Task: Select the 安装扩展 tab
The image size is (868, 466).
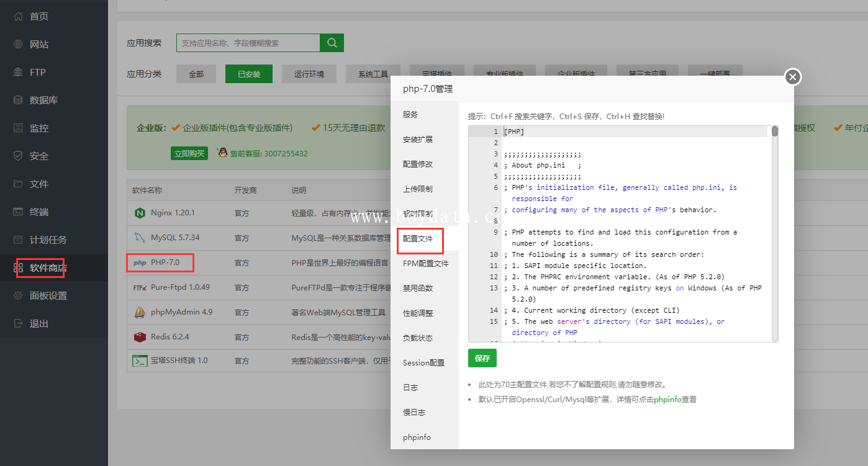Action: coord(418,140)
